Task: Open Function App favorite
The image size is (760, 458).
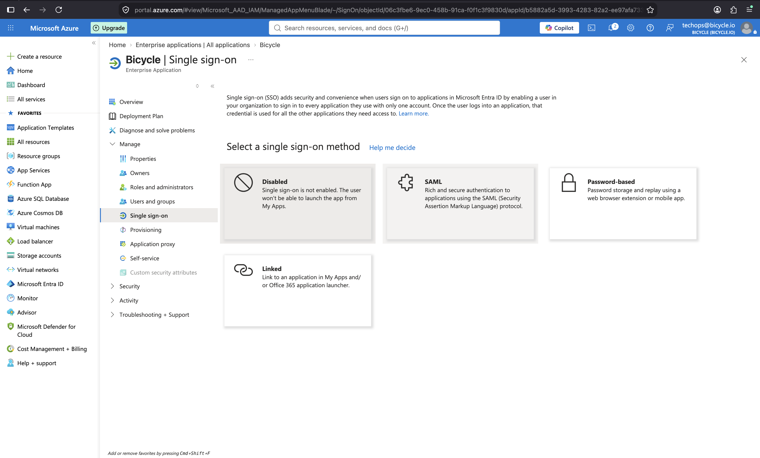Action: (x=34, y=185)
